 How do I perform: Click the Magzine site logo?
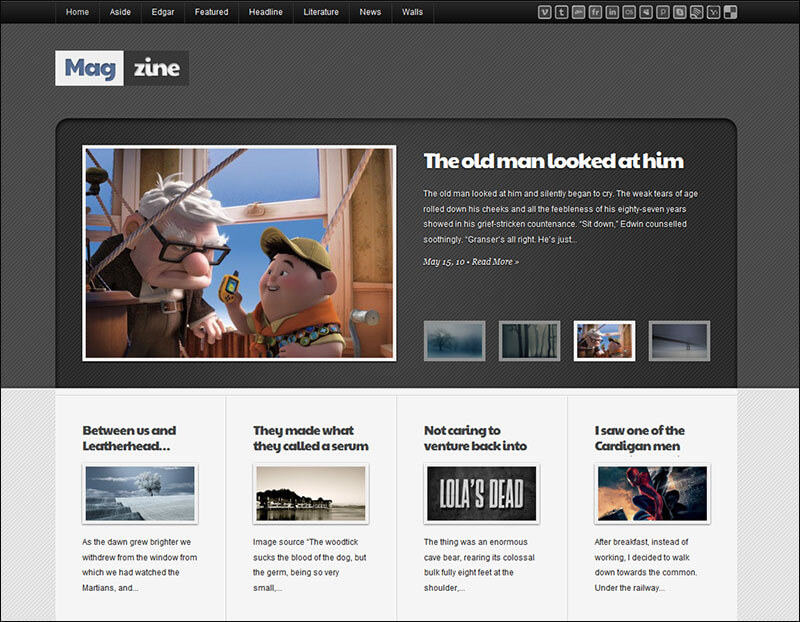point(122,68)
